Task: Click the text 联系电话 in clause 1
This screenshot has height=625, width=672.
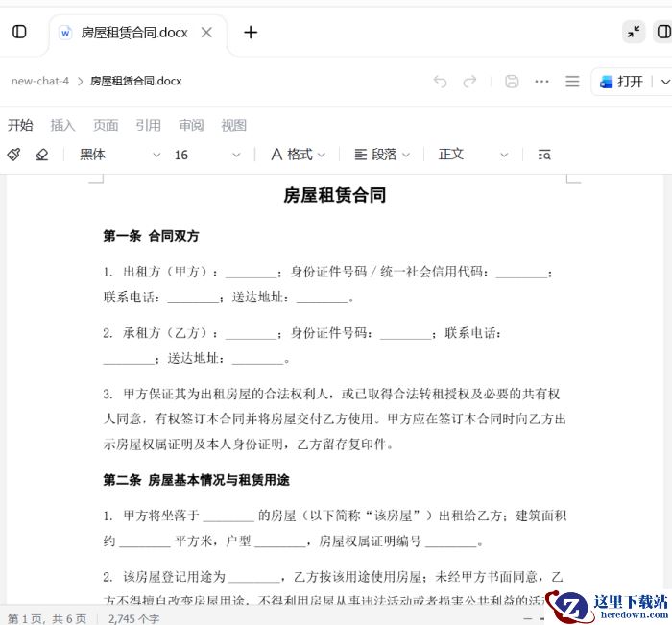Action: [x=129, y=297]
